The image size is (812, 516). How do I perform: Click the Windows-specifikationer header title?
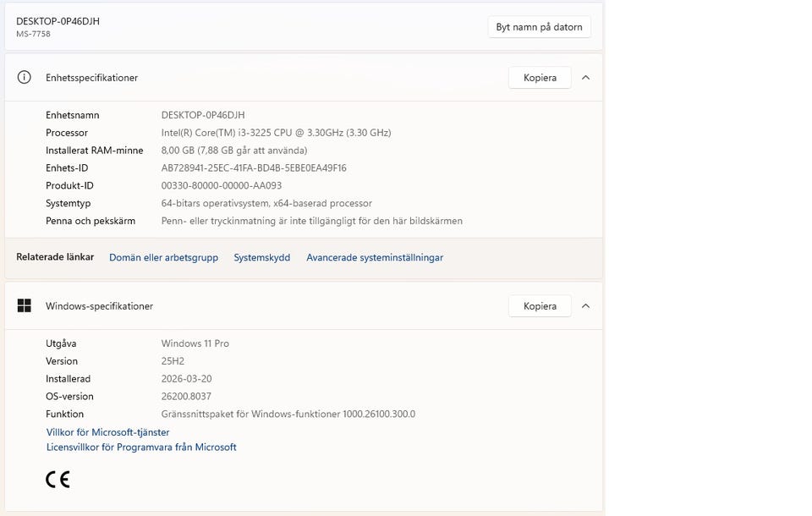pyautogui.click(x=99, y=306)
